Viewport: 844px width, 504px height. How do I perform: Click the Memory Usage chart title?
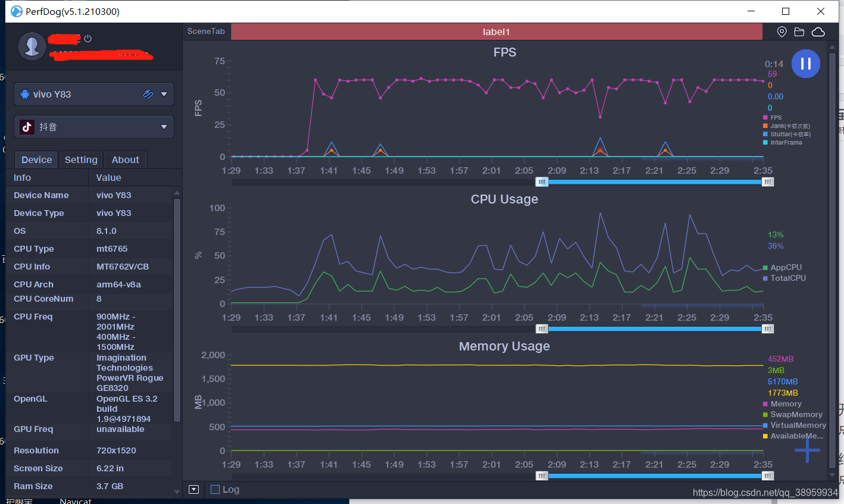[505, 346]
